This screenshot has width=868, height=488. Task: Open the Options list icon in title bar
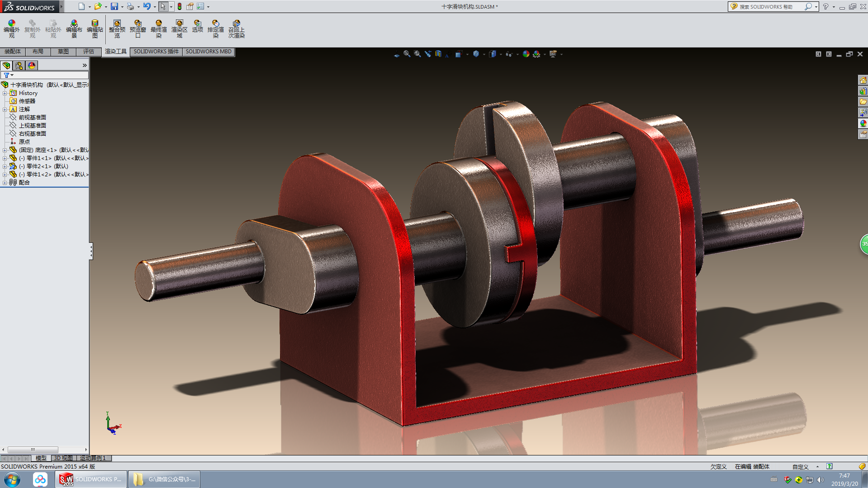(200, 6)
